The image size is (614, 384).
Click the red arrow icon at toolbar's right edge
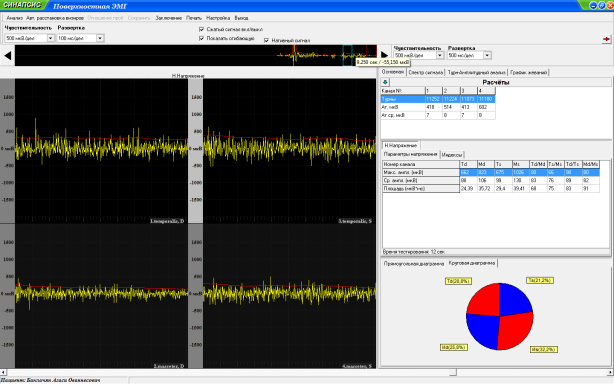point(606,39)
